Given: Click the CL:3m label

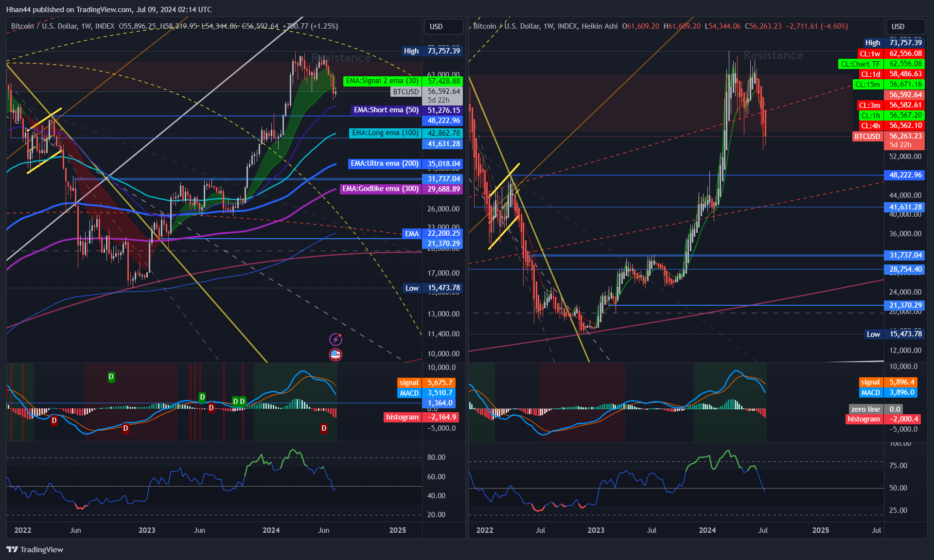Looking at the screenshot, I should pos(869,105).
